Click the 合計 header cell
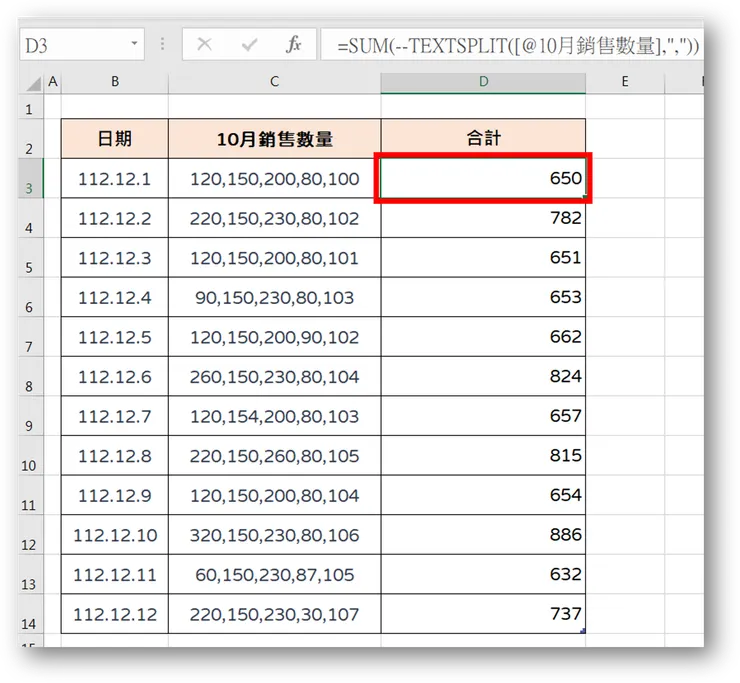 point(483,139)
